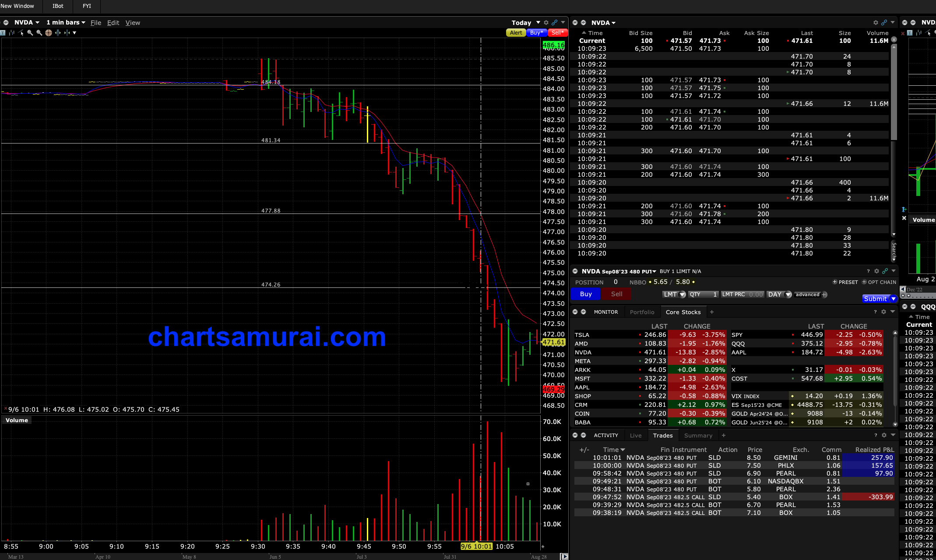936x560 pixels.
Task: Click the compress time axis icon
Action: (67, 33)
